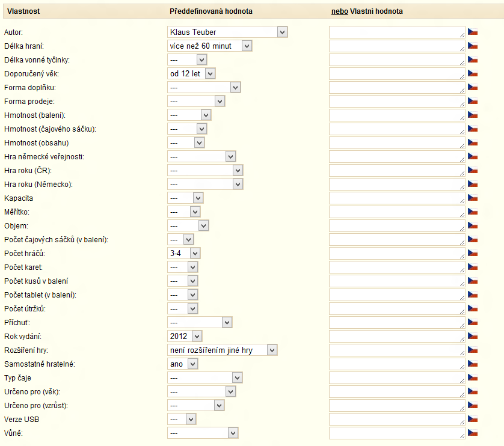Click the nebo Vlastní hodnota column header
This screenshot has width=504, height=446.
tap(367, 11)
